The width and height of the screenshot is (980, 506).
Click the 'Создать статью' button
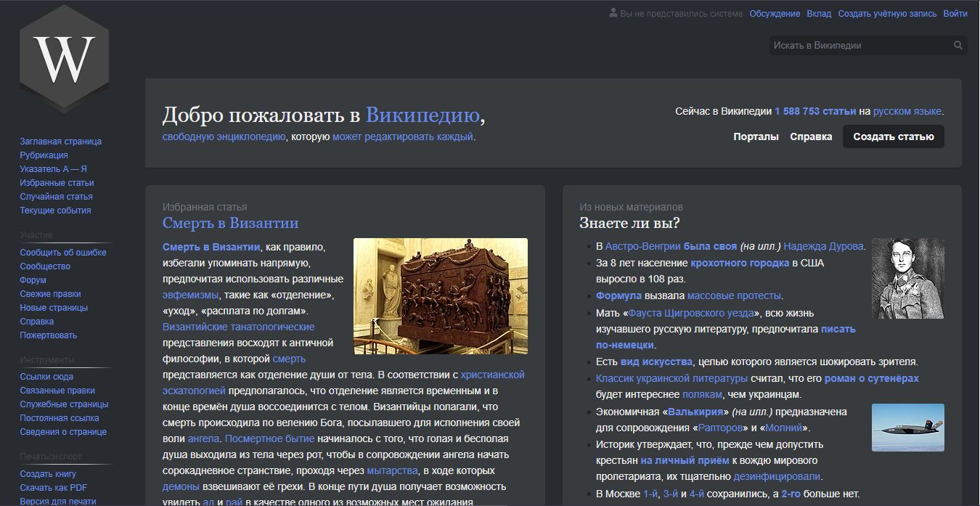coord(894,136)
